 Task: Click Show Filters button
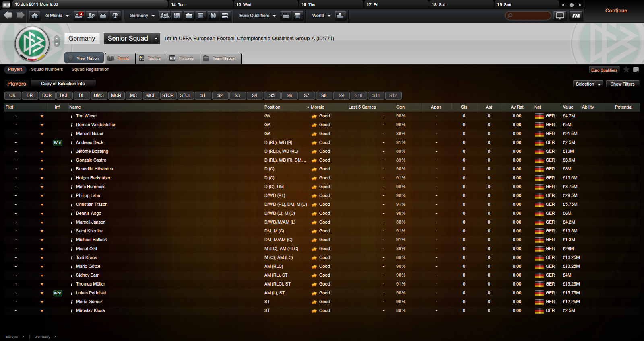click(622, 84)
